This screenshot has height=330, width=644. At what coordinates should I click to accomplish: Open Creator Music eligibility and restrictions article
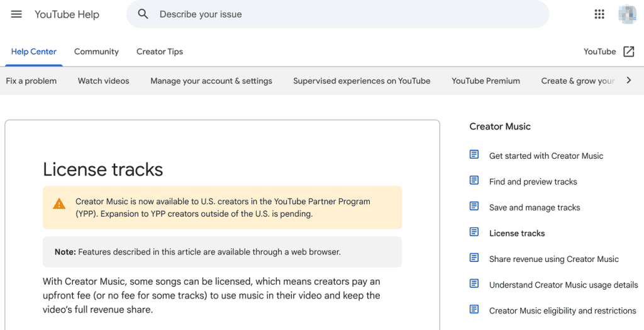563,310
